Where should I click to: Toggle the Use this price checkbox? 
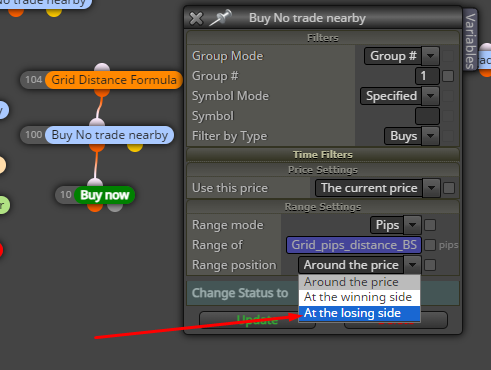(449, 188)
